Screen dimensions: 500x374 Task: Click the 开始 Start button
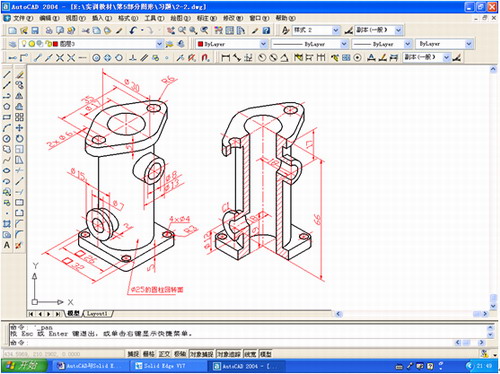tap(23, 366)
